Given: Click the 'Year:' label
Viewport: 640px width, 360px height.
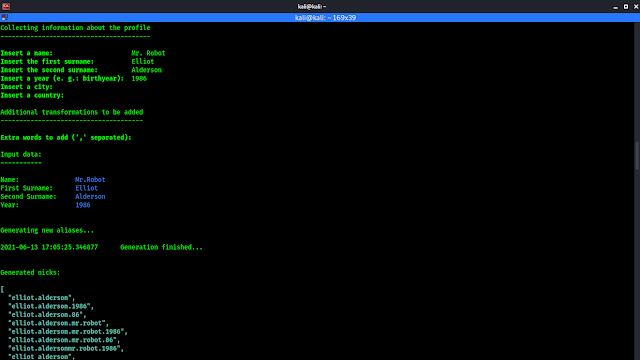Looking at the screenshot, I should (10, 205).
